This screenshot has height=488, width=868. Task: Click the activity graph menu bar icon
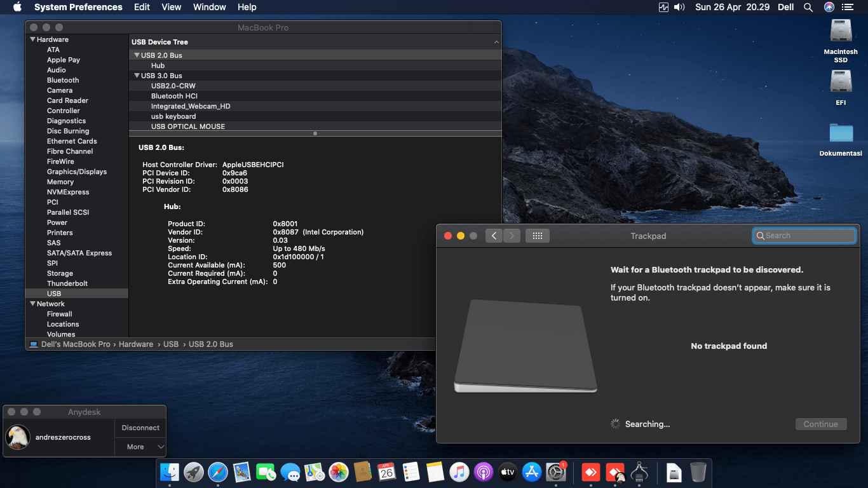tap(664, 7)
